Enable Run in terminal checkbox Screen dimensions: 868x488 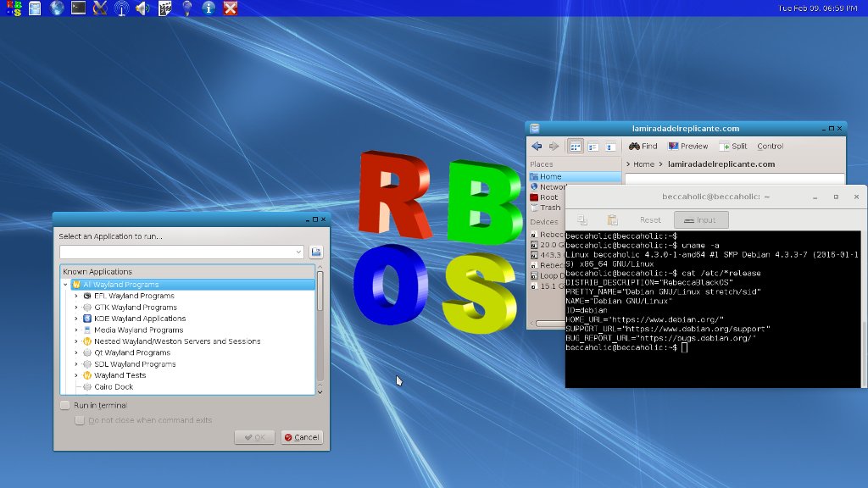[x=64, y=405]
